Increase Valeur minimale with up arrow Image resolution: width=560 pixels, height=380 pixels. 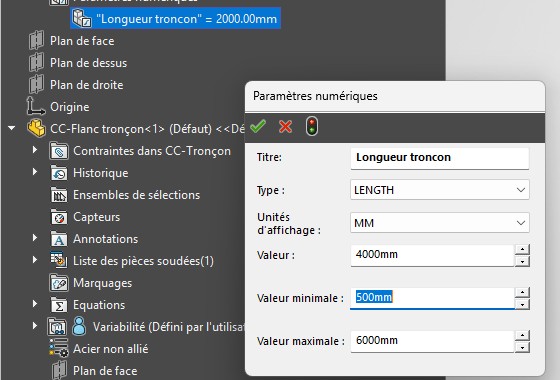pos(522,292)
